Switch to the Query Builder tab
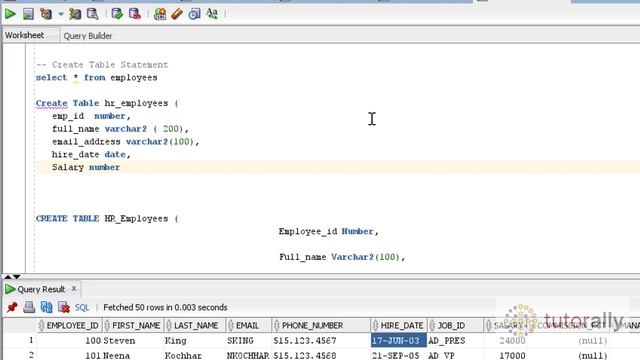 pos(88,36)
